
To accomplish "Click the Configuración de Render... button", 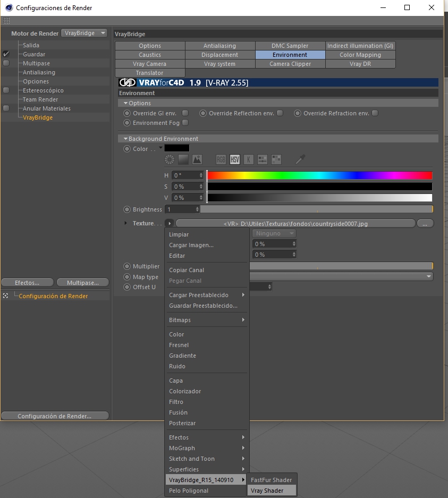I will point(55,416).
